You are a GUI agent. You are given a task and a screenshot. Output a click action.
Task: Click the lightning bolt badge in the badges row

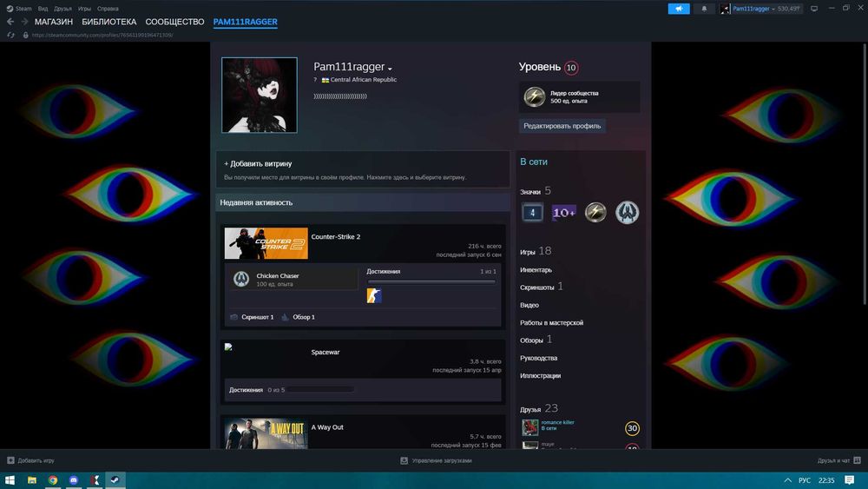point(595,212)
